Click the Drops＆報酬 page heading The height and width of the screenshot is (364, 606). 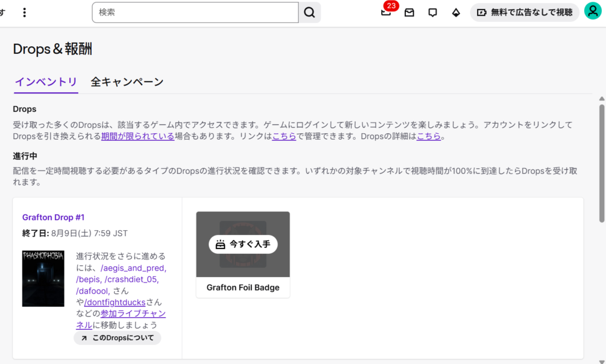coord(53,49)
